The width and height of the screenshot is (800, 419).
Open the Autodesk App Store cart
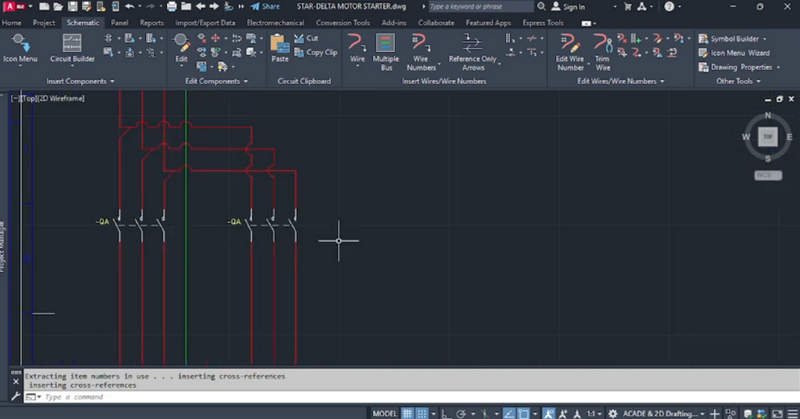[x=628, y=7]
